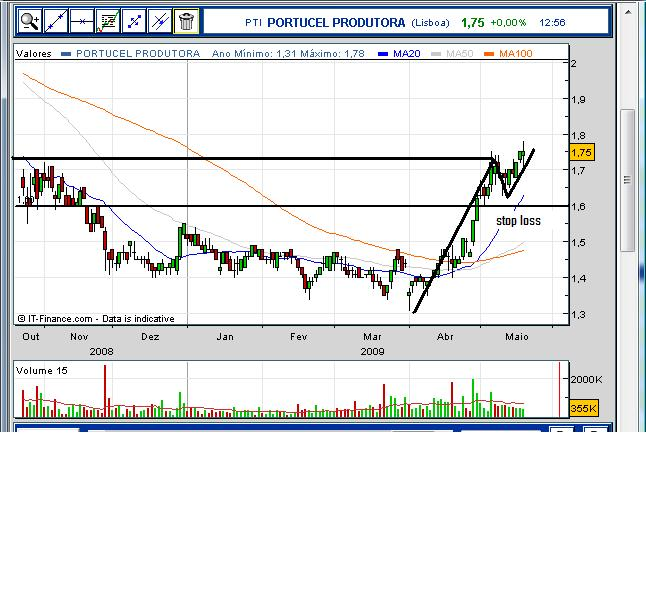Click the Valores panel label
The width and height of the screenshot is (646, 601).
[x=34, y=54]
